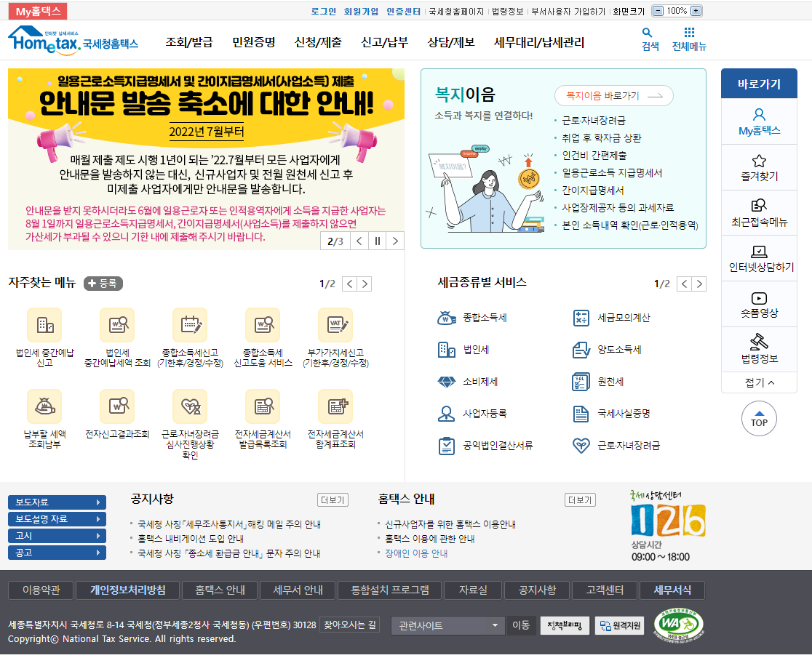Jump to the top with TOP button
Image resolution: width=812 pixels, height=666 pixels.
[759, 419]
